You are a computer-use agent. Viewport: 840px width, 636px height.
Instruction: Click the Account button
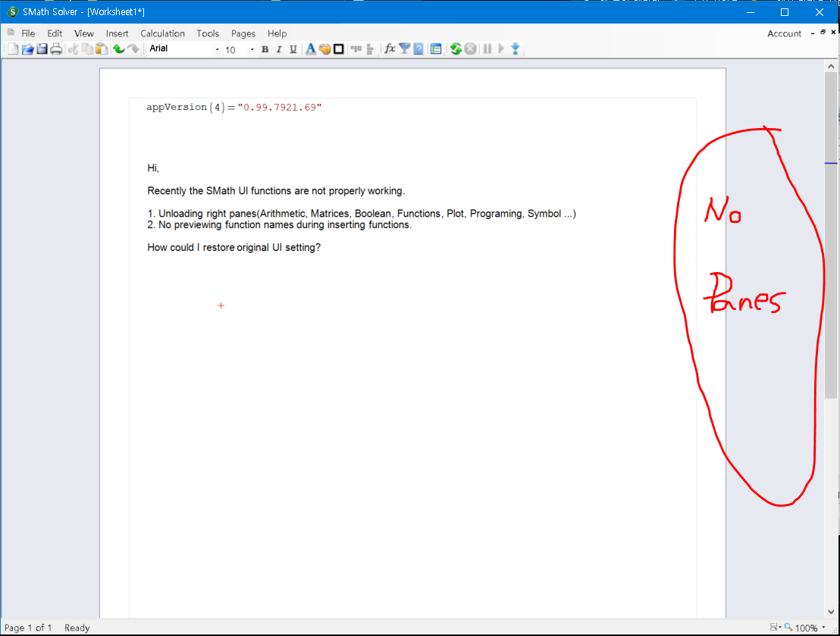click(x=784, y=33)
